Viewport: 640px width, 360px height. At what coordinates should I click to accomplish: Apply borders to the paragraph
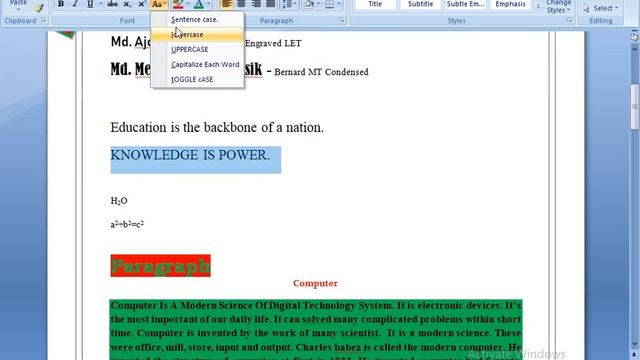[x=329, y=4]
